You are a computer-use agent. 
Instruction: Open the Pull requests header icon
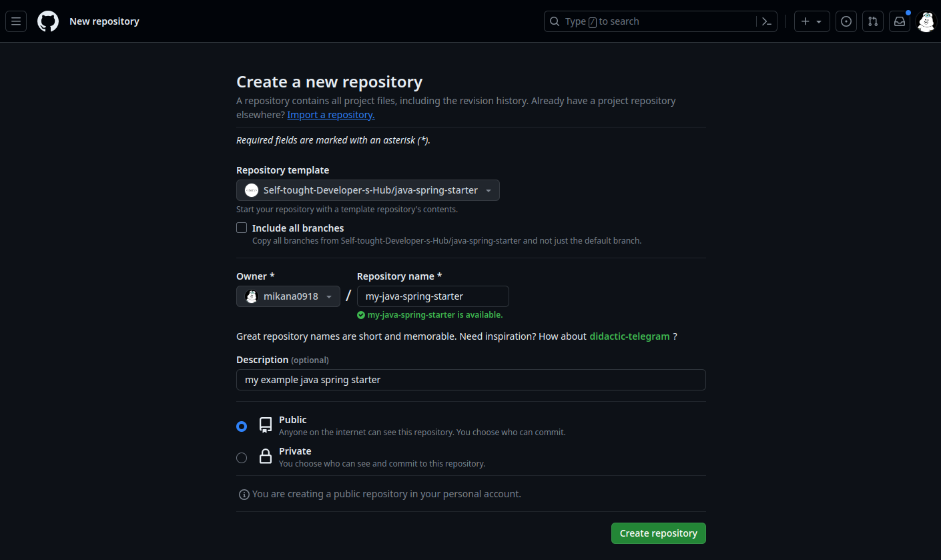873,21
